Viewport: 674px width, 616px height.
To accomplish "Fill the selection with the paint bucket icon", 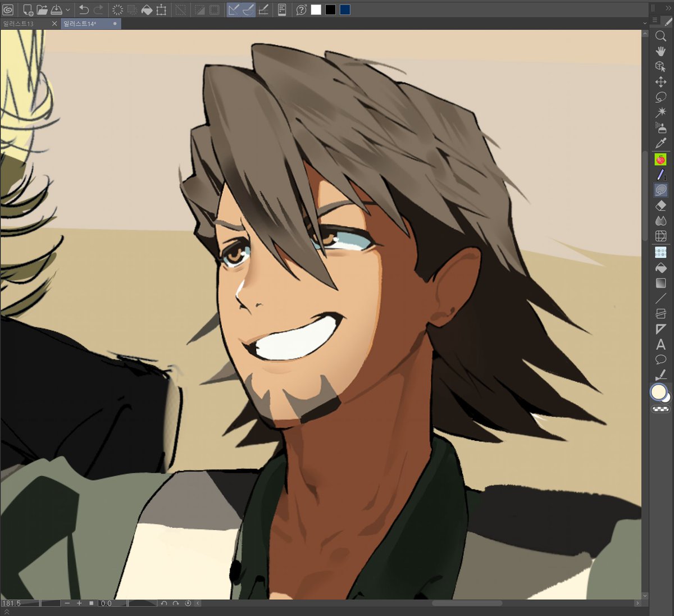I will coord(147,10).
